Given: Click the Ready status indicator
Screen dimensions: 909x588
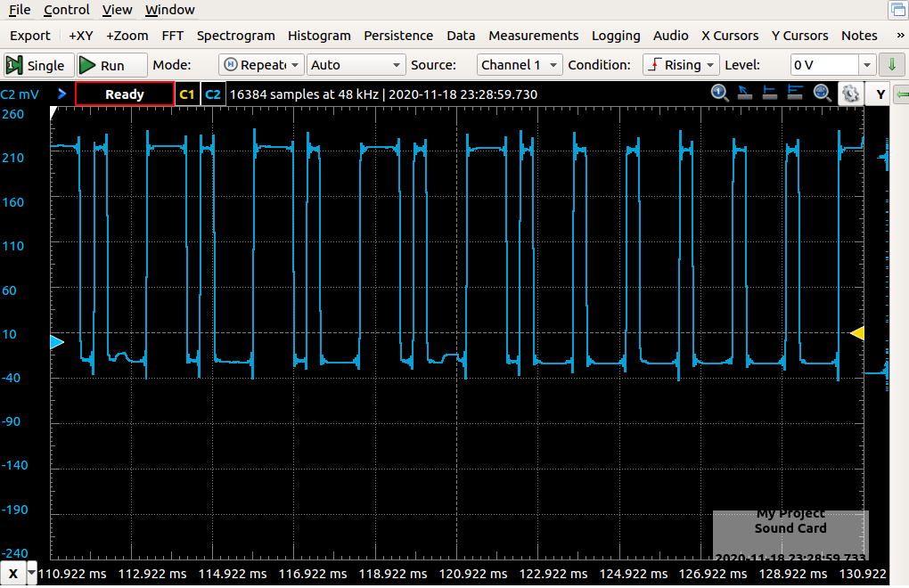Looking at the screenshot, I should [125, 94].
